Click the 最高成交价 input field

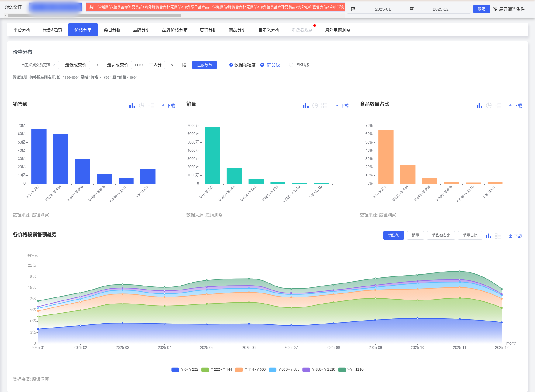(138, 65)
